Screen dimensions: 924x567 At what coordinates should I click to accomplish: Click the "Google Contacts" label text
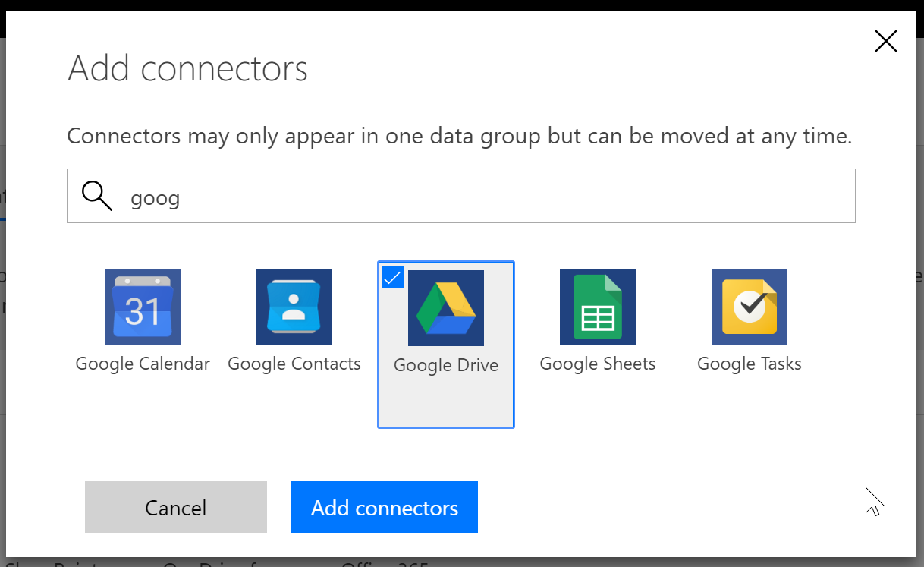294,364
